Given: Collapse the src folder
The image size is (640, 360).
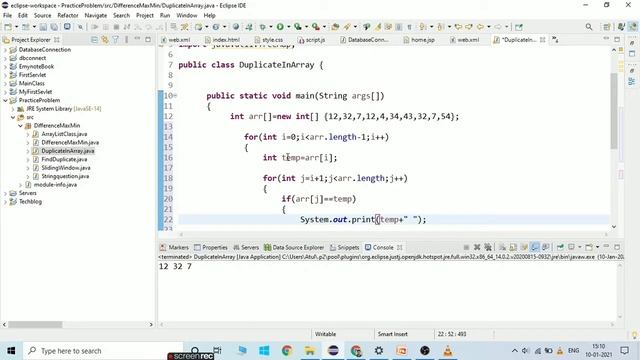Looking at the screenshot, I should click(13, 117).
